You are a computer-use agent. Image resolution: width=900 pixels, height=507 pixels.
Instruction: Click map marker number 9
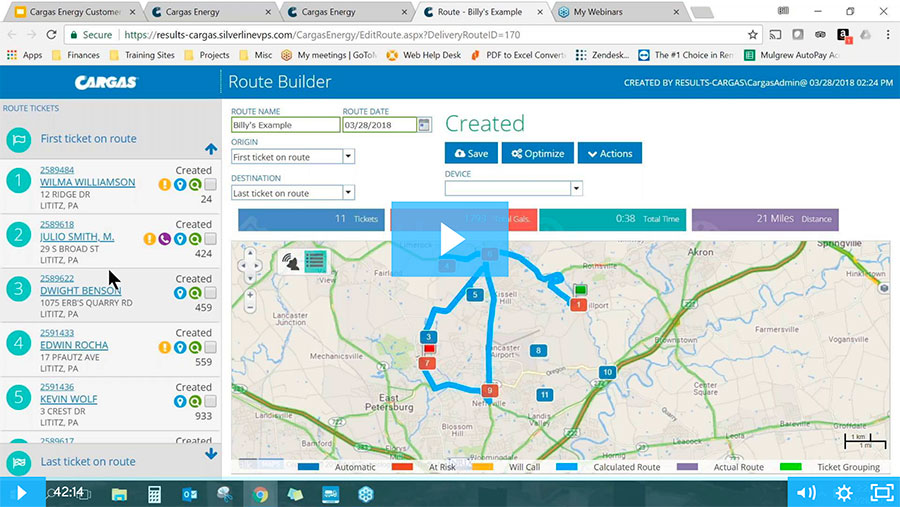(490, 390)
